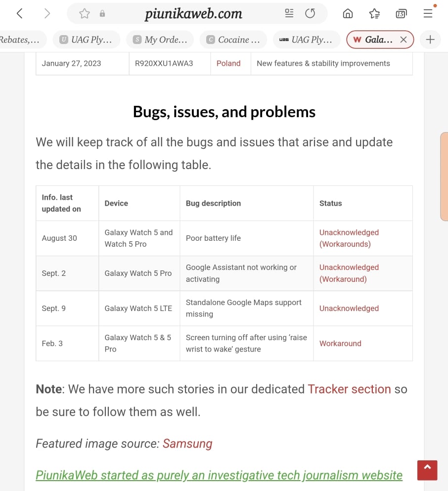Viewport: 448px width, 491px height.
Task: Open reader mode icon in address bar
Action: click(289, 13)
